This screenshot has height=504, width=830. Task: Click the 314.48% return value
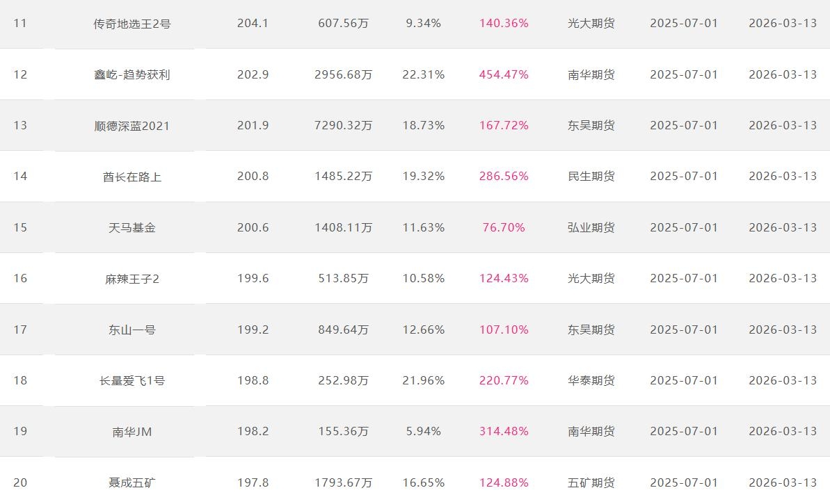tap(504, 432)
